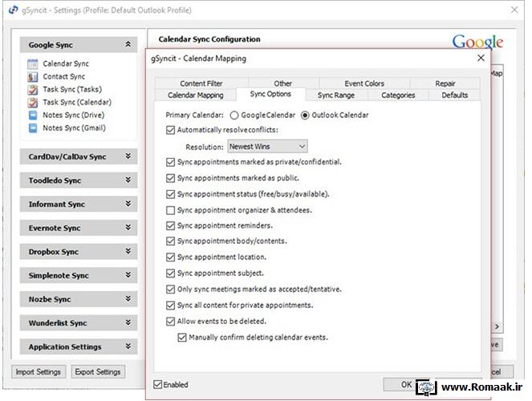532x401 pixels.
Task: Open Task Sync (Tasks) label
Action: (x=72, y=90)
